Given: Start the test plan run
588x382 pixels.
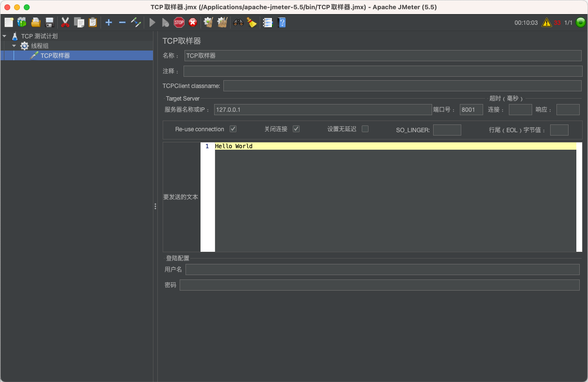Looking at the screenshot, I should 152,22.
